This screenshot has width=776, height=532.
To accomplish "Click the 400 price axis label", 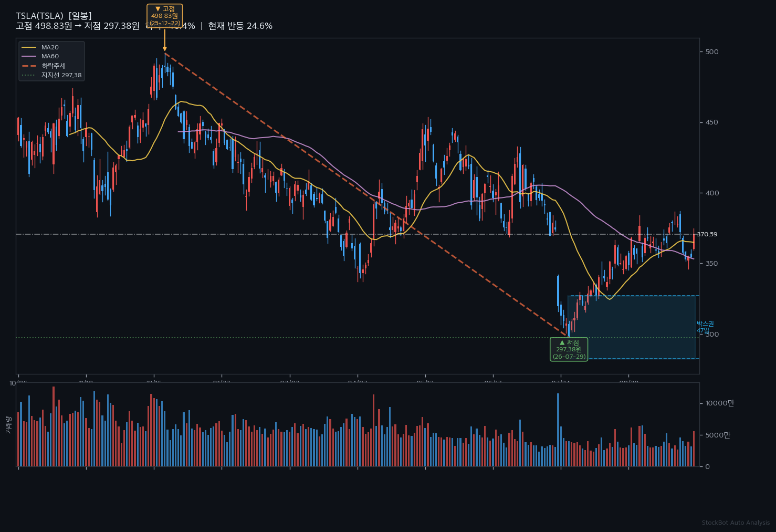I will tap(712, 193).
